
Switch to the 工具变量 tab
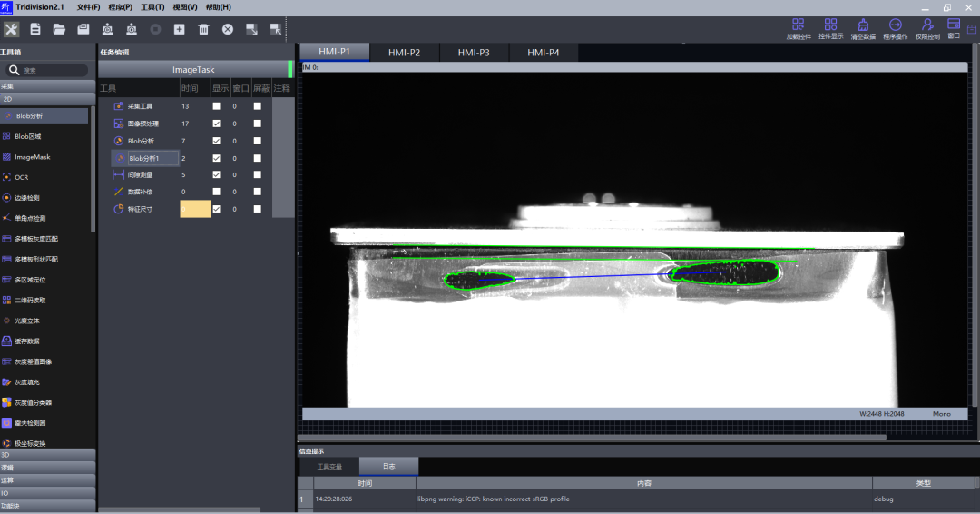click(x=328, y=466)
